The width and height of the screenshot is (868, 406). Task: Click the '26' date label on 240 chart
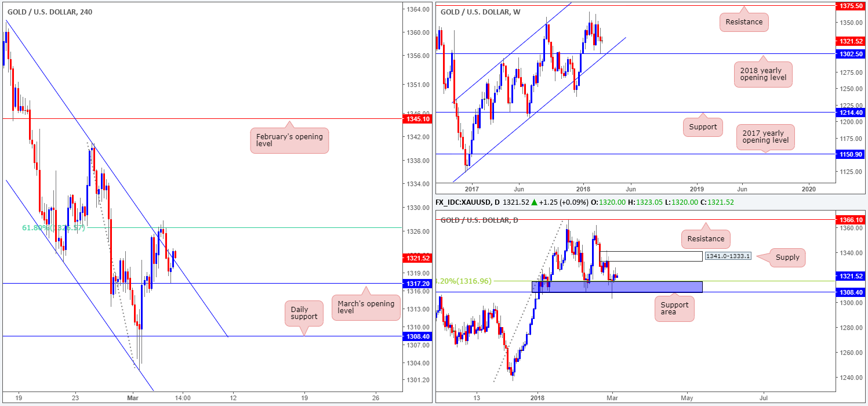tap(376, 398)
